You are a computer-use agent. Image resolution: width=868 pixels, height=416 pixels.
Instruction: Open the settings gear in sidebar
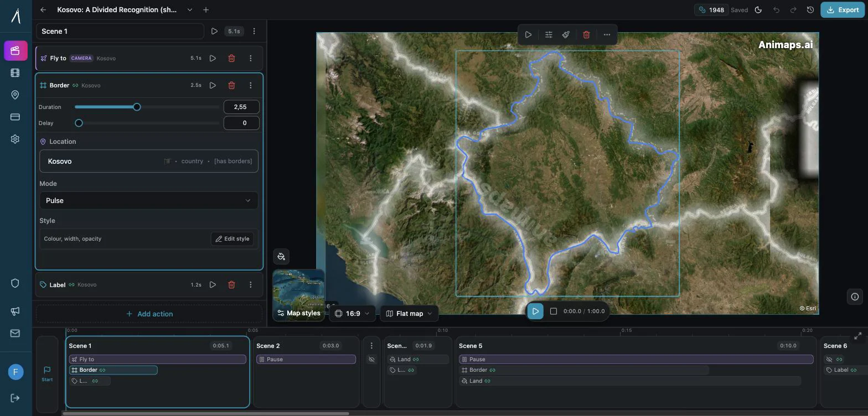pos(15,139)
